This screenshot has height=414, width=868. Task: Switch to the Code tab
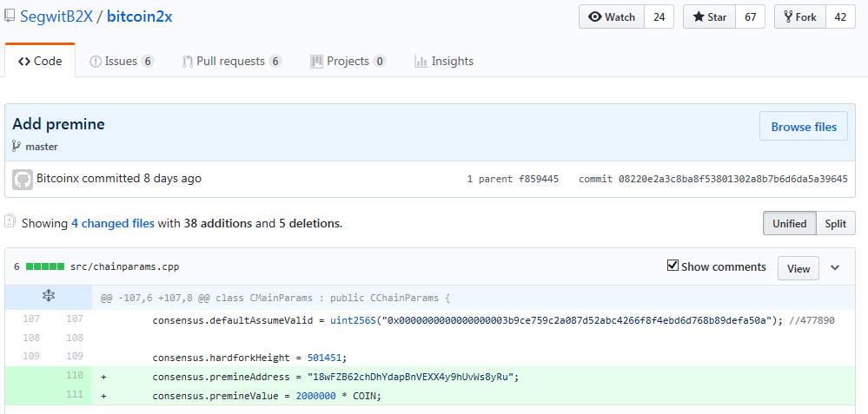click(40, 61)
